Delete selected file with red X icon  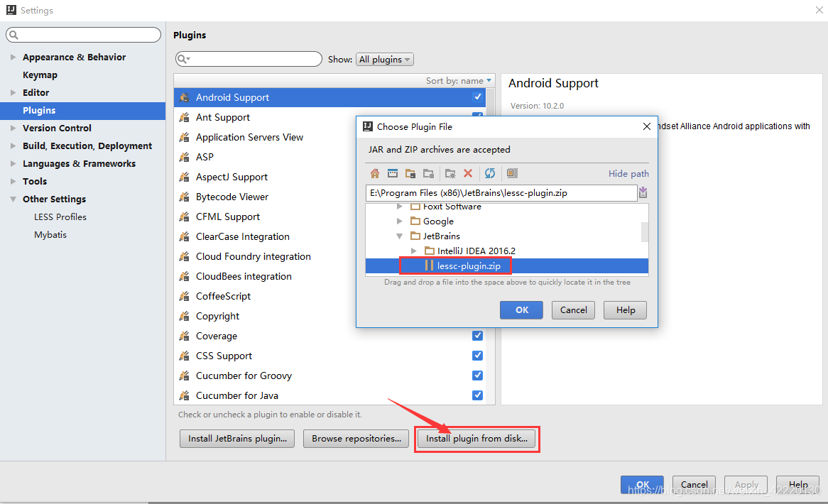[x=468, y=173]
